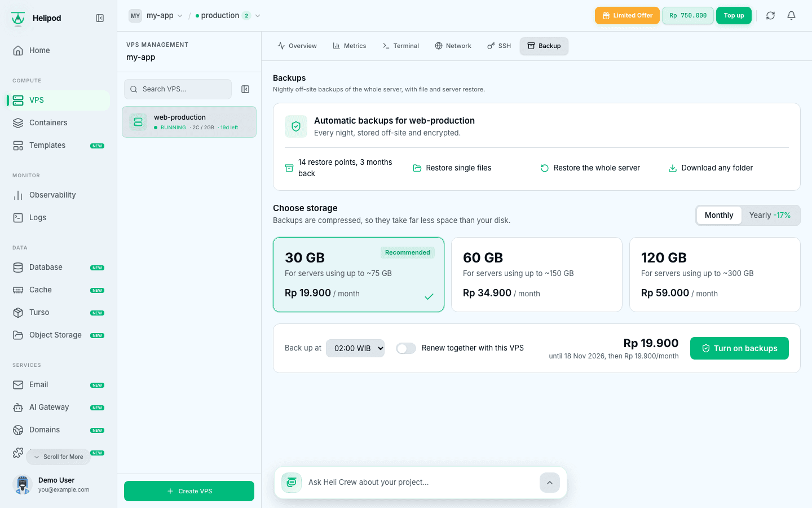
Task: Collapse the main sidebar panel icon
Action: [100, 18]
